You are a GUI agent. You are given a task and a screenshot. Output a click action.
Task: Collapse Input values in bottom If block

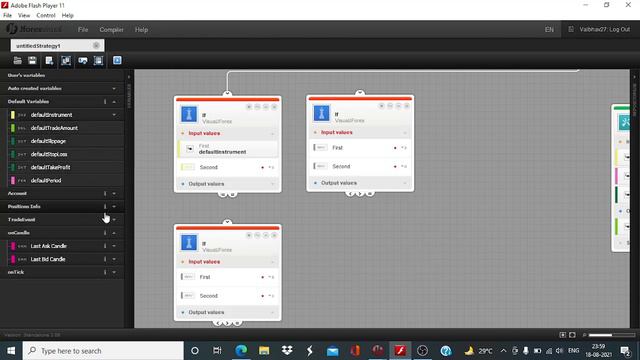[x=273, y=262]
